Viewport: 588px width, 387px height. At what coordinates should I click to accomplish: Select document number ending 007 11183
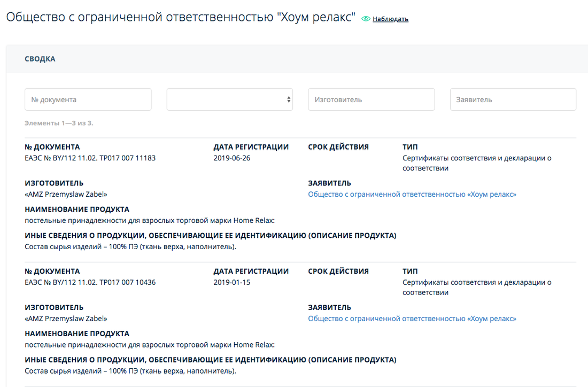(x=90, y=158)
